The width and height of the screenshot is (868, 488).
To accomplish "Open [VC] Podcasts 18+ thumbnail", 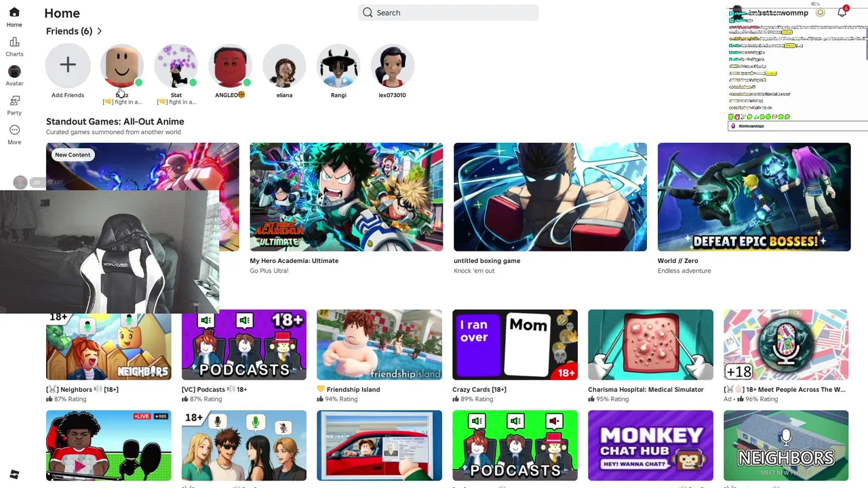I will coord(244,344).
